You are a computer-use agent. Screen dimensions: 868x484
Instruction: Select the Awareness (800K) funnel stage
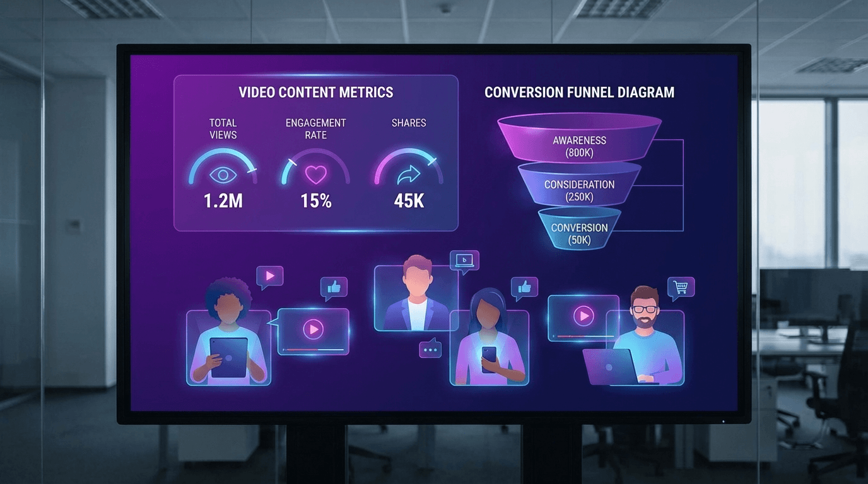pos(579,146)
